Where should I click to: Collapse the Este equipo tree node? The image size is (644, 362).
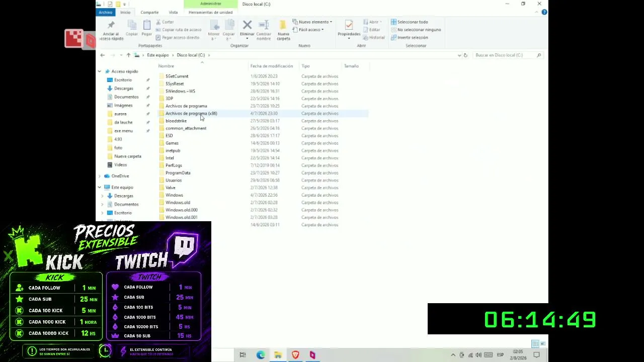point(100,187)
